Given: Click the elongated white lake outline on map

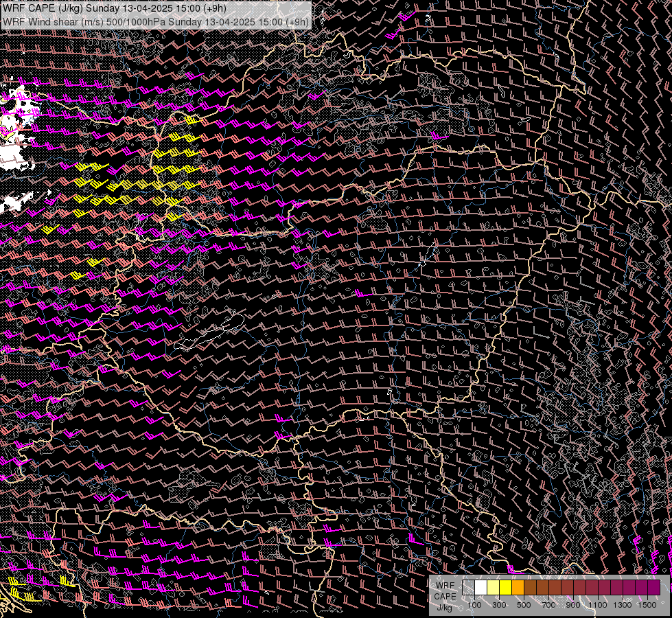Looking at the screenshot, I should point(209,332).
